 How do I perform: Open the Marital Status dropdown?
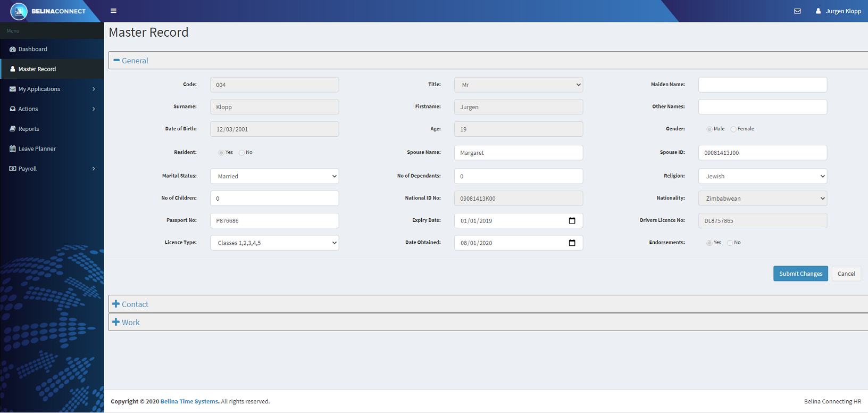click(x=274, y=176)
